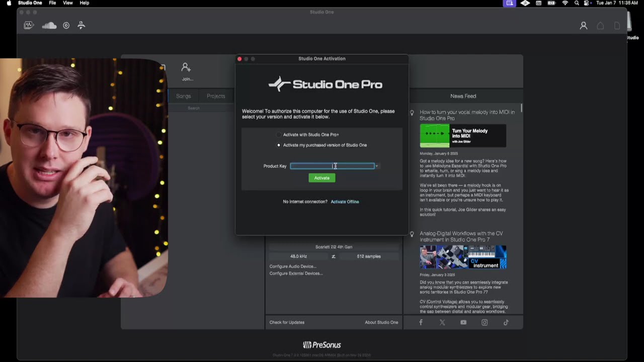Open the Studio One menu
The image size is (644, 362).
(x=30, y=3)
